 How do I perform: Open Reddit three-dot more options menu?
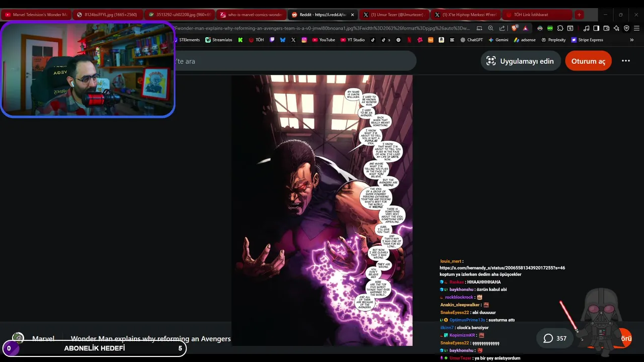[x=625, y=61]
